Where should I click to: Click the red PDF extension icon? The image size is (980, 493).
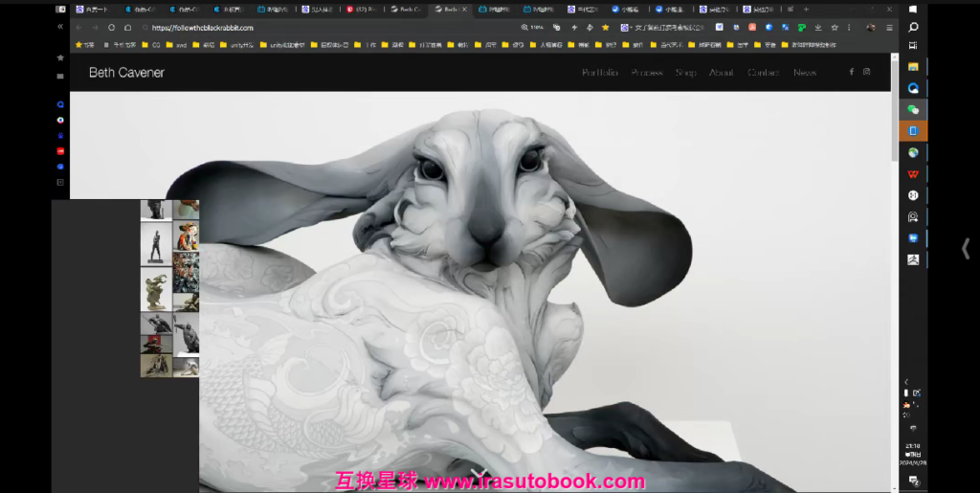point(752,28)
